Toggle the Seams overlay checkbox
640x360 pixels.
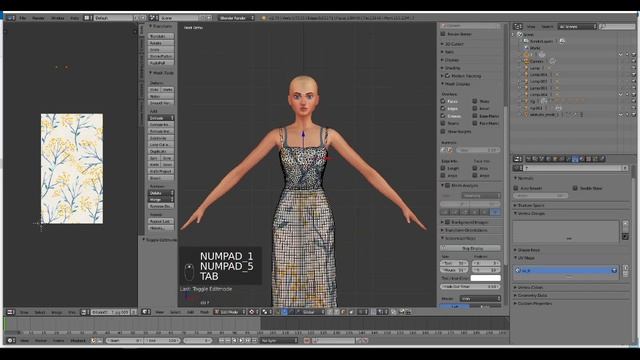pyautogui.click(x=443, y=123)
